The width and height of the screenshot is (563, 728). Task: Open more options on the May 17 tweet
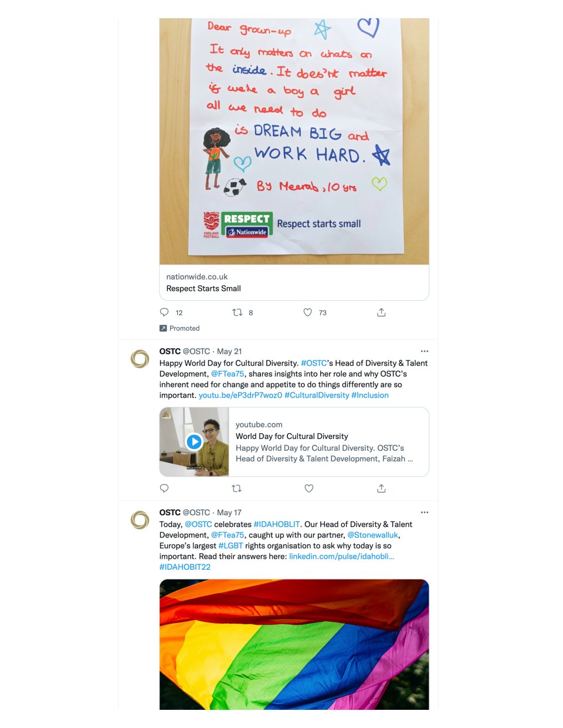[425, 512]
